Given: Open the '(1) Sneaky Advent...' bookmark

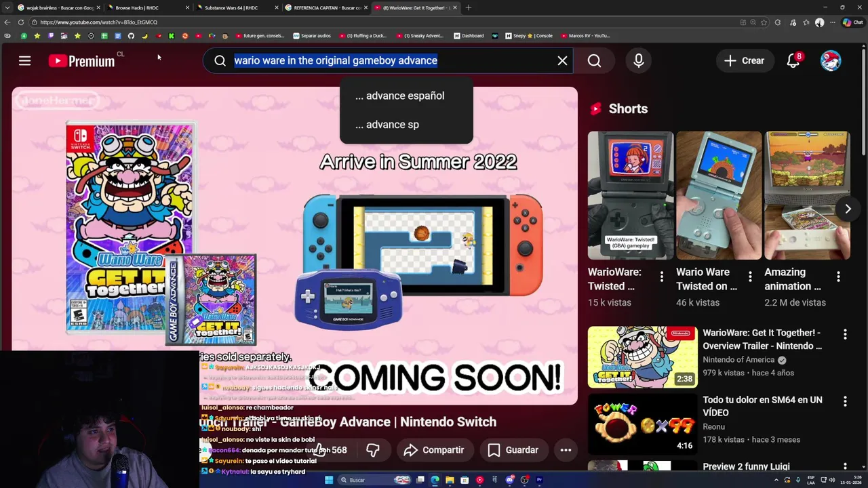Looking at the screenshot, I should point(420,36).
